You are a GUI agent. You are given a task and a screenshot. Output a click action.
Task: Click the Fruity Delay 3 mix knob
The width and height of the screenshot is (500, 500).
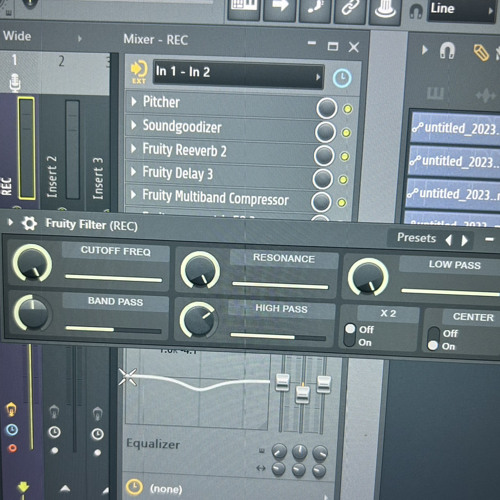(x=322, y=179)
